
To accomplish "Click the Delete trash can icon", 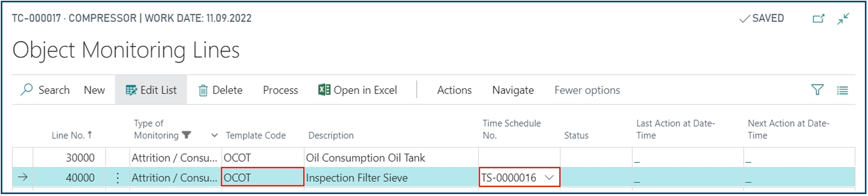I will click(203, 91).
